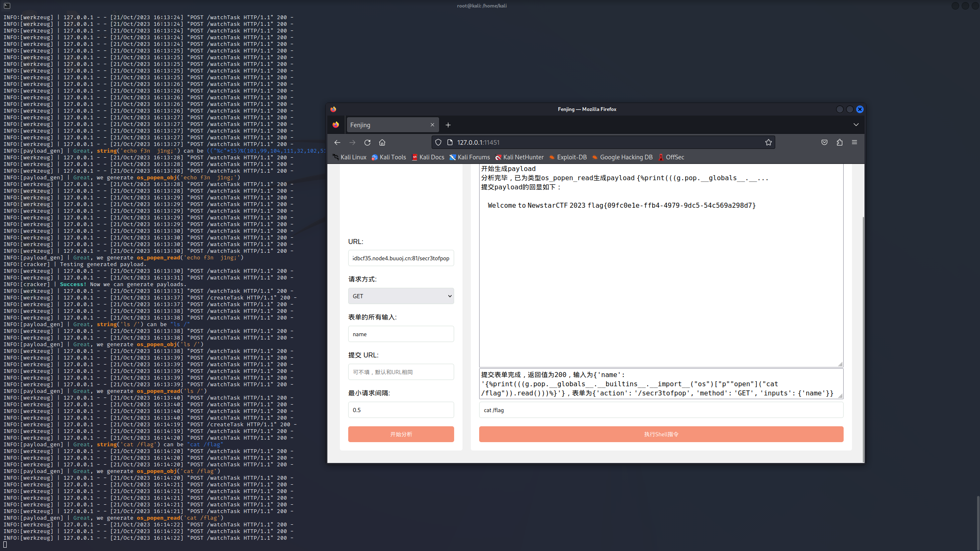Open Kali NetHunter bookmark
Image resolution: width=980 pixels, height=551 pixels.
coord(519,157)
